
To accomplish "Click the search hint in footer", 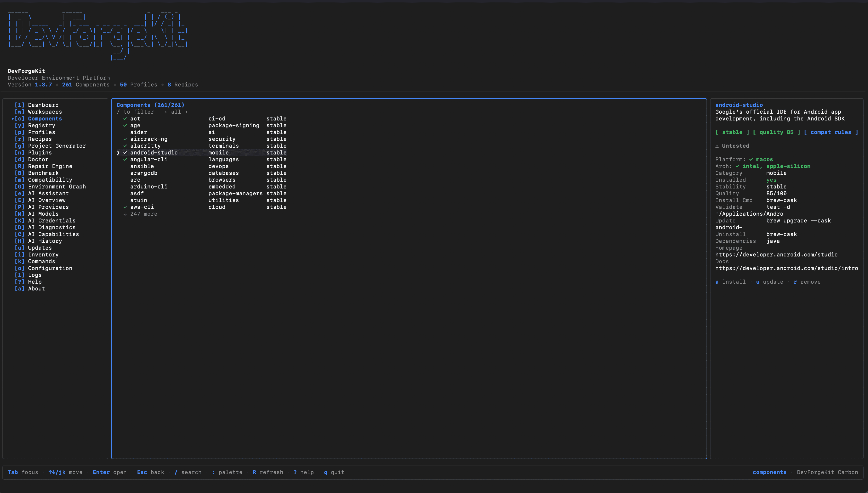I will point(188,472).
